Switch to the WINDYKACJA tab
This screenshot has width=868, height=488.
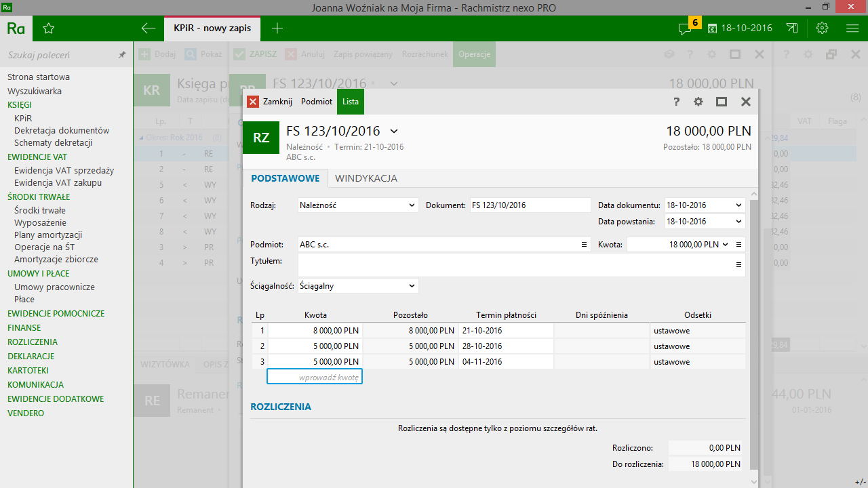click(x=366, y=178)
